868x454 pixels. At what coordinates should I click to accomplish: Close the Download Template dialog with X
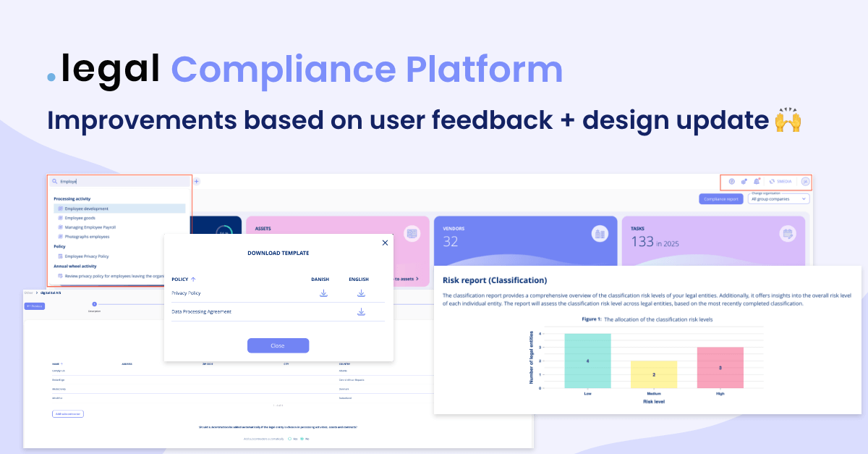(385, 243)
